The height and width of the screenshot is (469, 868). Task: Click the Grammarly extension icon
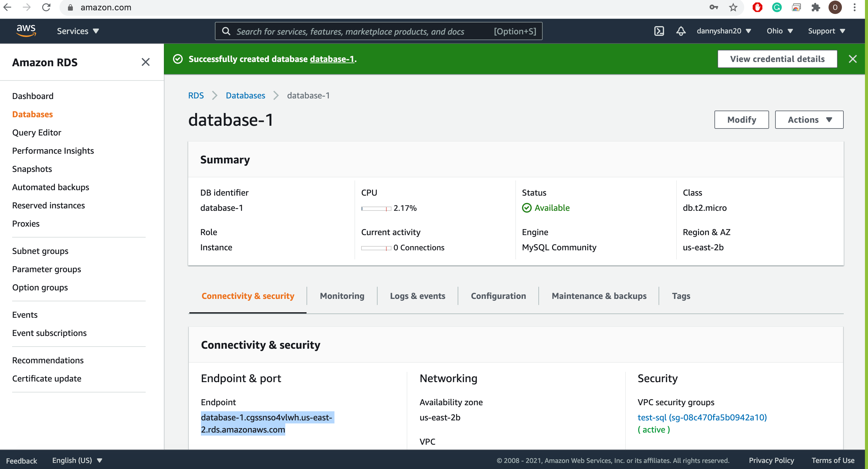[x=777, y=7]
